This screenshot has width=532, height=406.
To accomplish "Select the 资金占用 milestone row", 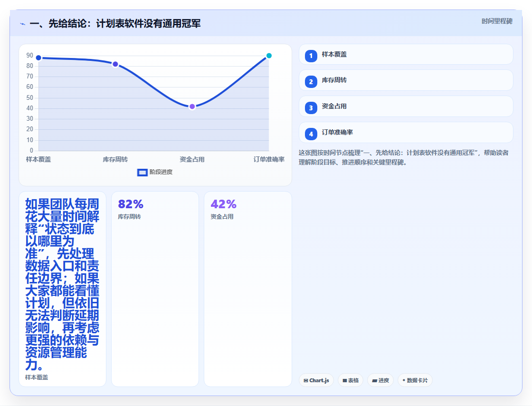I will [x=406, y=106].
